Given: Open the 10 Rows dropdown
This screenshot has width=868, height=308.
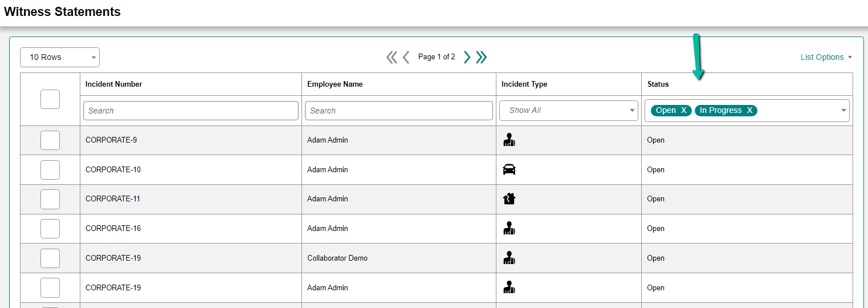Looking at the screenshot, I should coord(60,57).
